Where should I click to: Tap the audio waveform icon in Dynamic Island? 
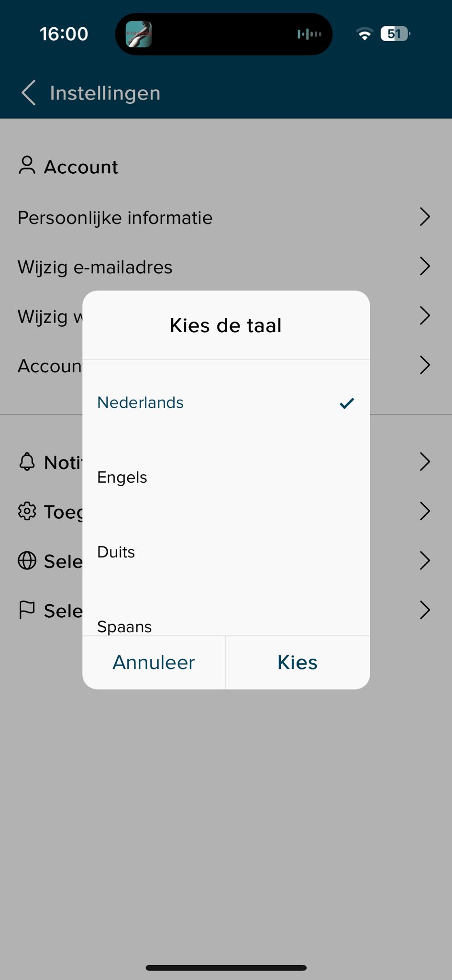click(x=309, y=34)
